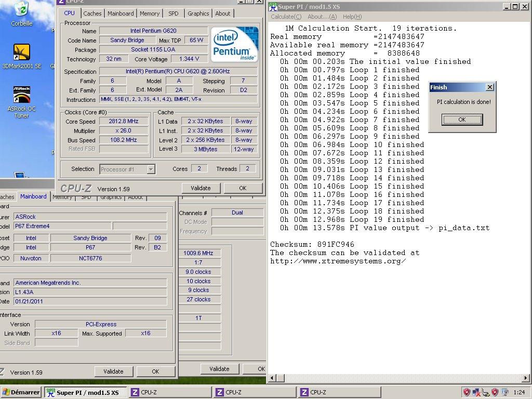Switch to the SPD tab

174,14
